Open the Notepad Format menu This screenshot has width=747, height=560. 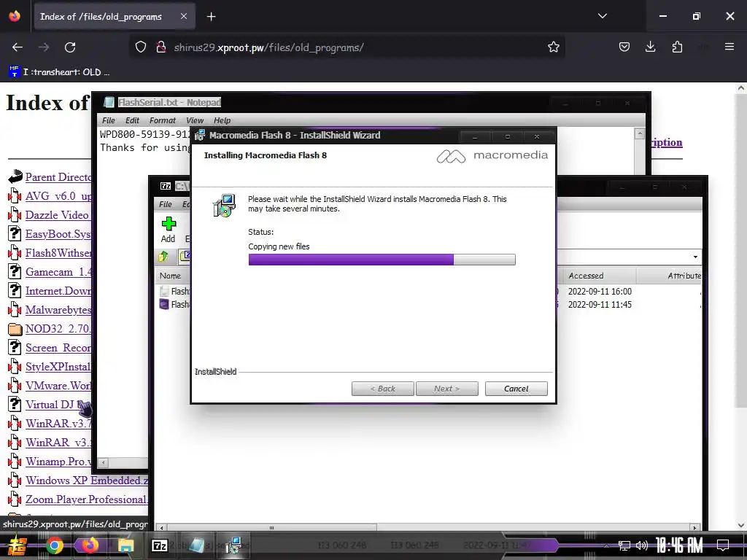pyautogui.click(x=163, y=120)
